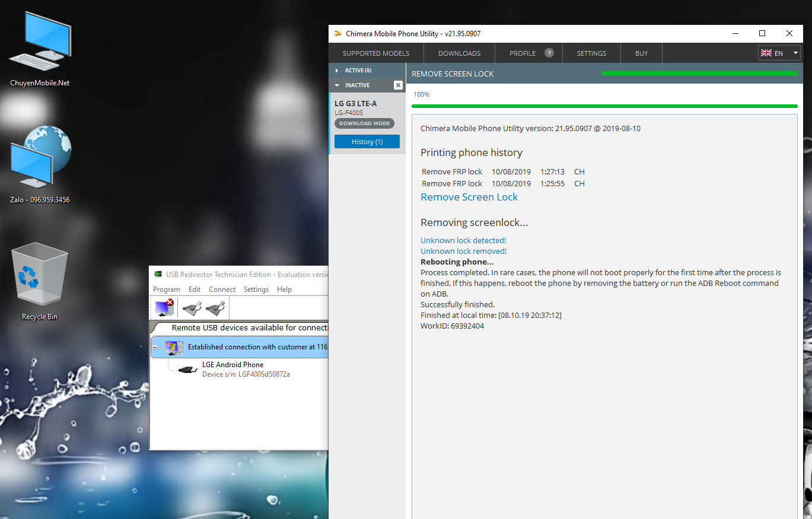Click the Chimera version 21.95.0907 line in the log

(530, 128)
